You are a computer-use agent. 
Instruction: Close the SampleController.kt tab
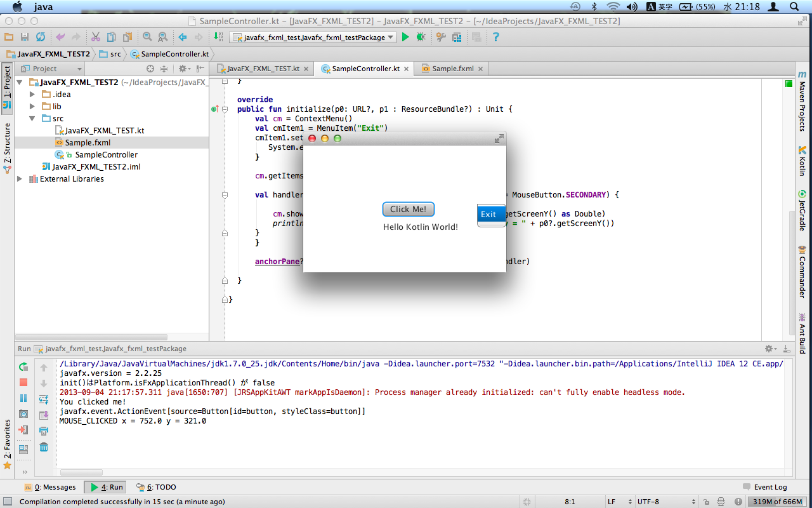(407, 69)
